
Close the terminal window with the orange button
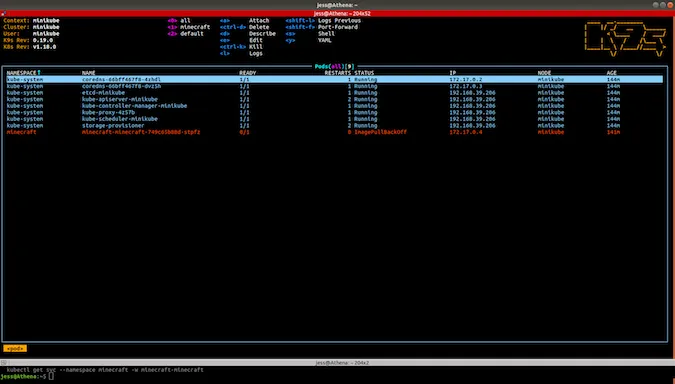pos(670,5)
